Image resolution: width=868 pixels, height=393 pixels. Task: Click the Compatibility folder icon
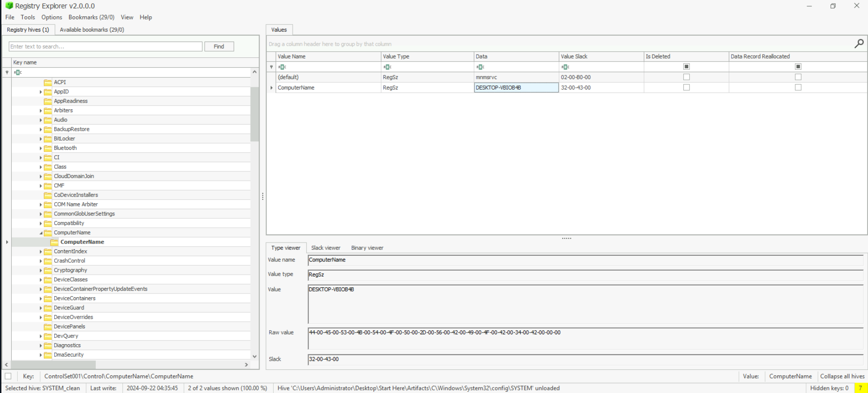tap(48, 223)
